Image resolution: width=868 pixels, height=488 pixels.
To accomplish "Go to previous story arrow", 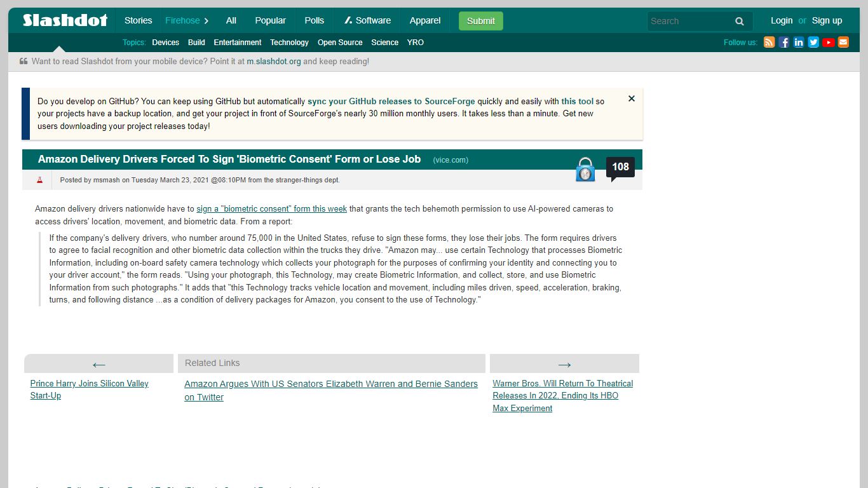I will (98, 364).
